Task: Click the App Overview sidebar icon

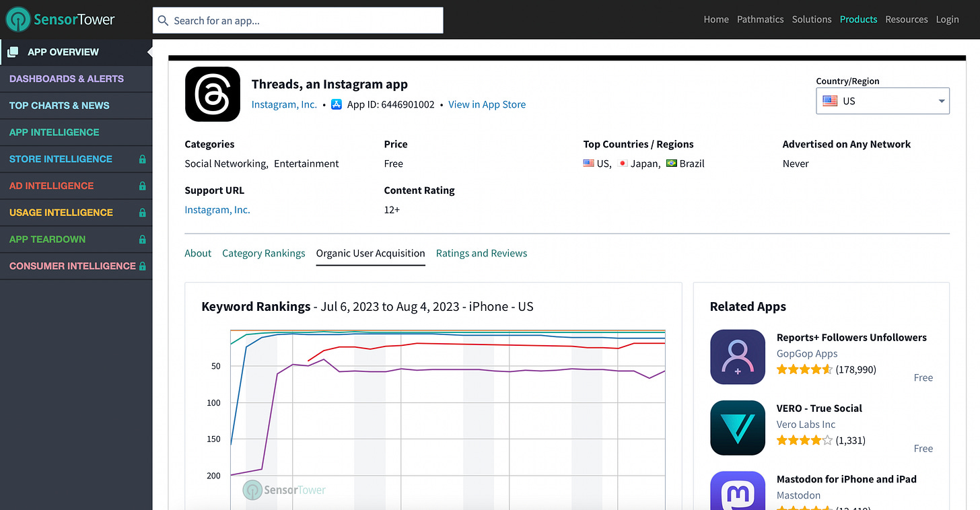Action: click(12, 52)
